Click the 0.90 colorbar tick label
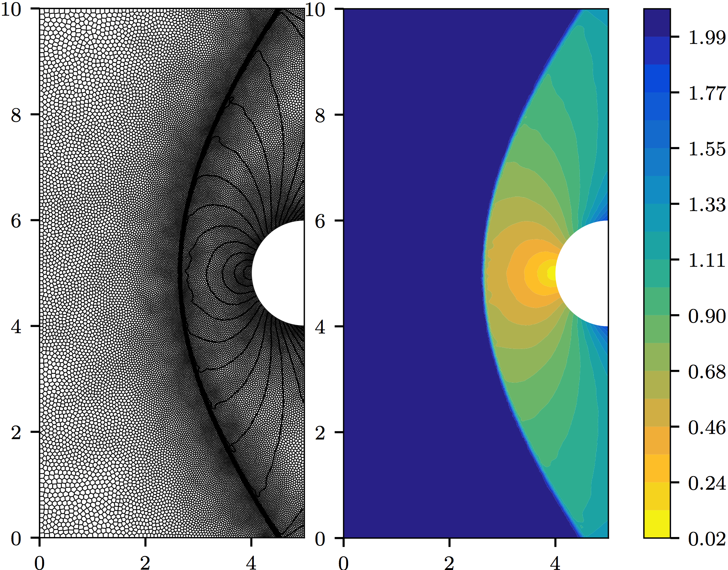 (707, 316)
